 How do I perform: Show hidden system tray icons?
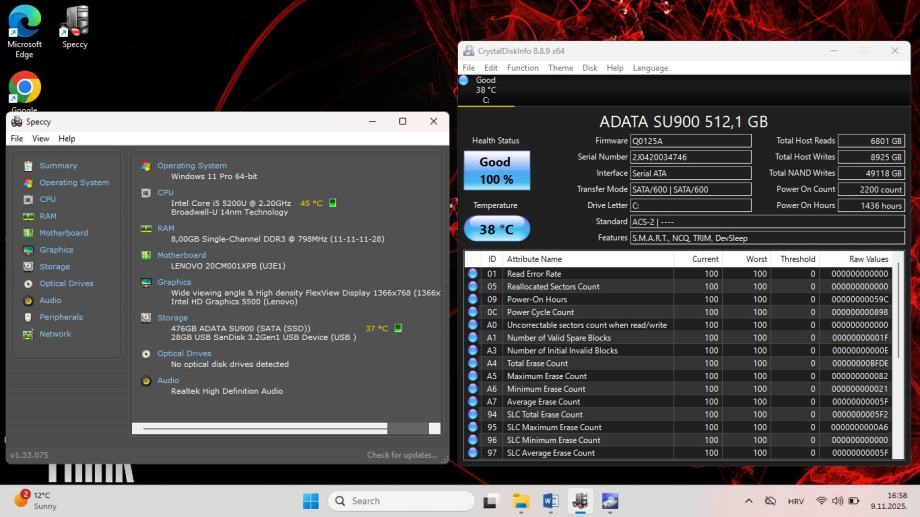pos(749,501)
